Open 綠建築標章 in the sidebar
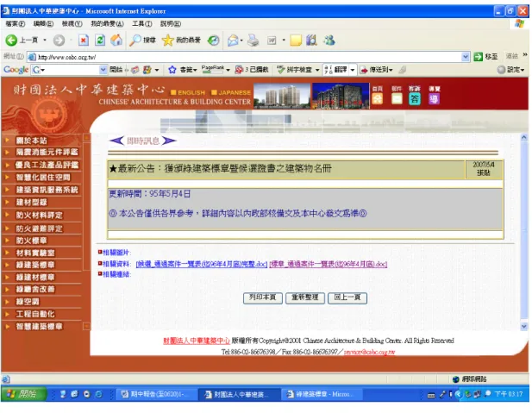532x413 pixels. [35, 265]
